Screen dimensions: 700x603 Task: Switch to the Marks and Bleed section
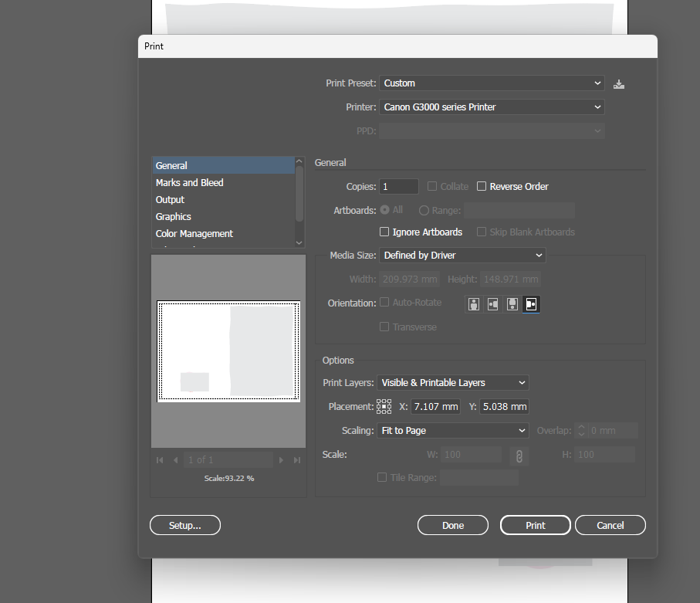190,183
